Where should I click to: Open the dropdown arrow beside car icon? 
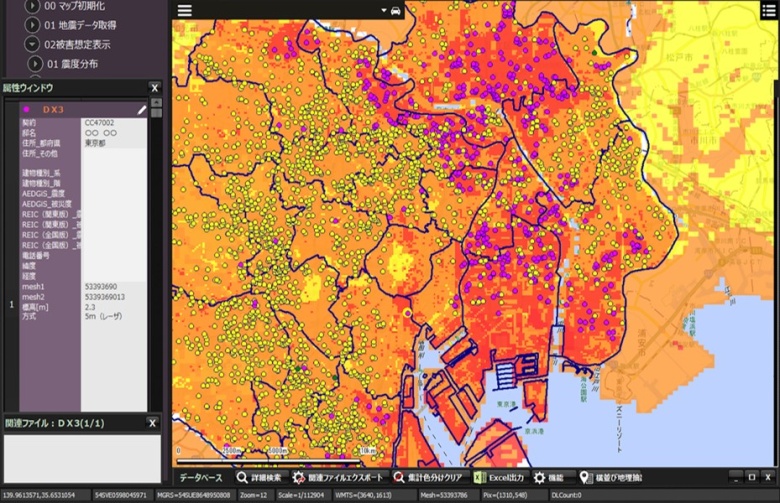coord(384,10)
